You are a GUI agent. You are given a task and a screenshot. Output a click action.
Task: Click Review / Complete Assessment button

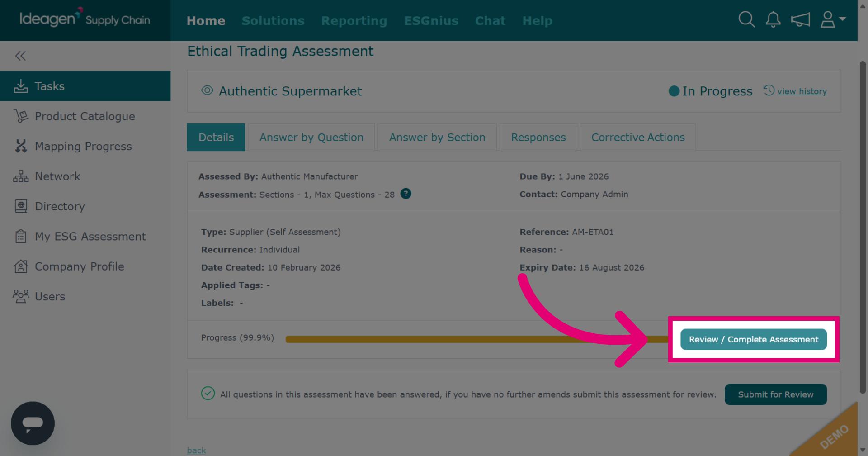[754, 339]
